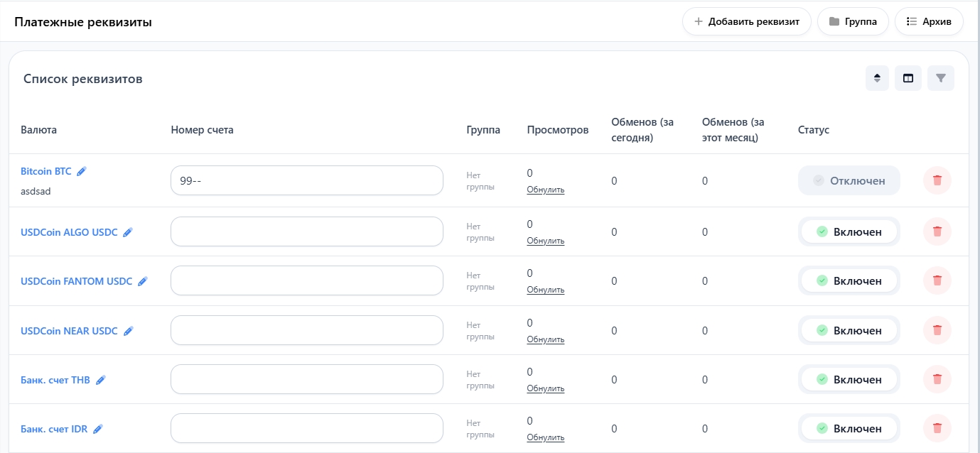Open the Архив list
This screenshot has width=980, height=453.
928,21
